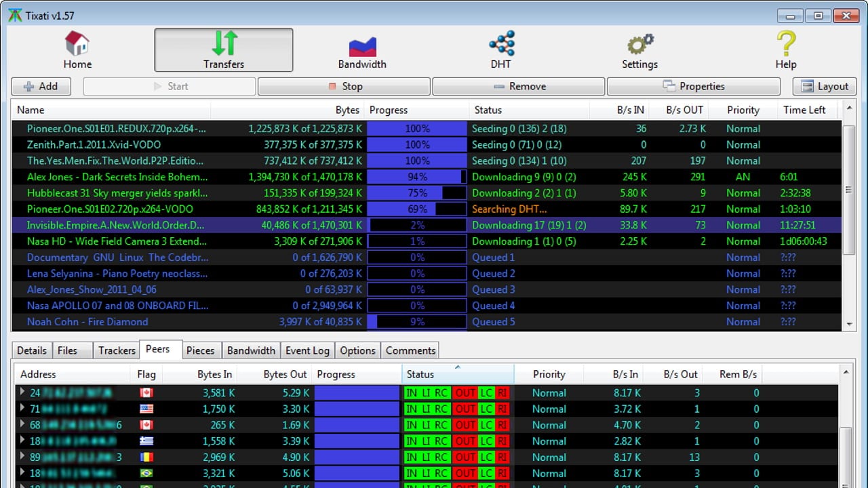Click the Remove button
The image size is (868, 488).
pyautogui.click(x=519, y=86)
